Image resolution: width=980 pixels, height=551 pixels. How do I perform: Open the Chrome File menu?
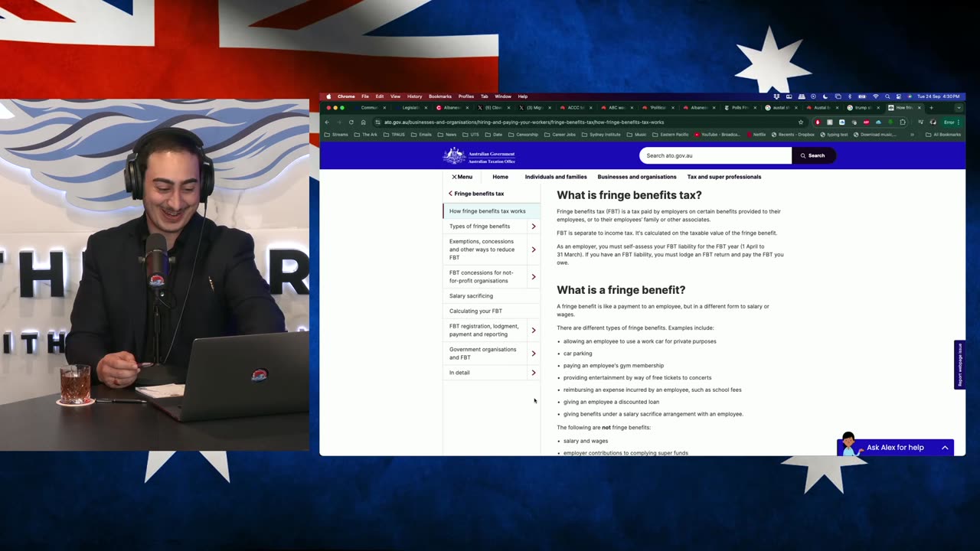click(365, 96)
